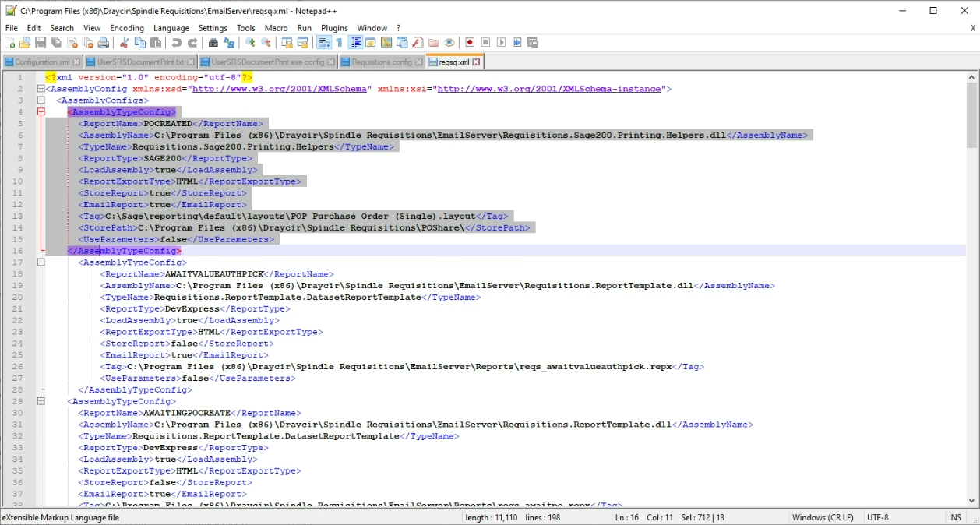The image size is (980, 525).
Task: Collapse the AssemblyConfig node at line 2
Action: 41,89
